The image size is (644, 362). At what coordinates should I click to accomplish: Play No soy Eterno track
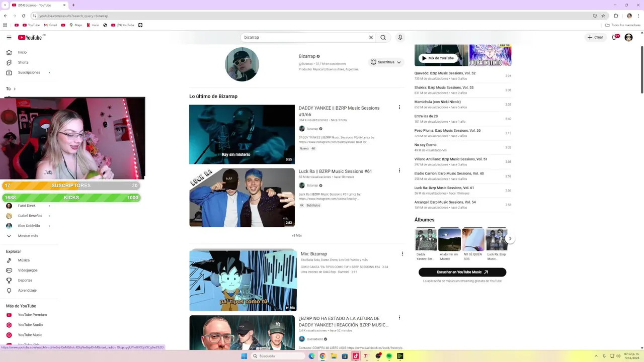pyautogui.click(x=463, y=147)
